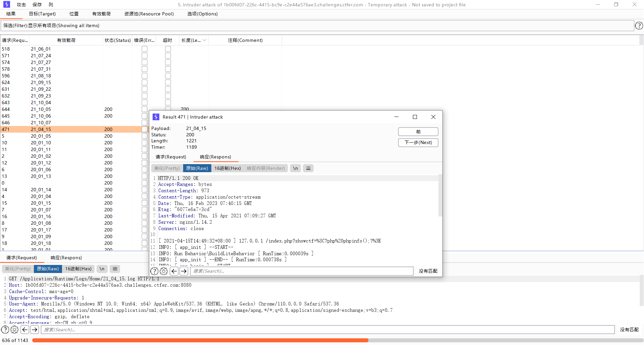Sort by 请求 (Request) column header
Image resolution: width=644 pixels, height=345 pixels.
pyautogui.click(x=15, y=40)
